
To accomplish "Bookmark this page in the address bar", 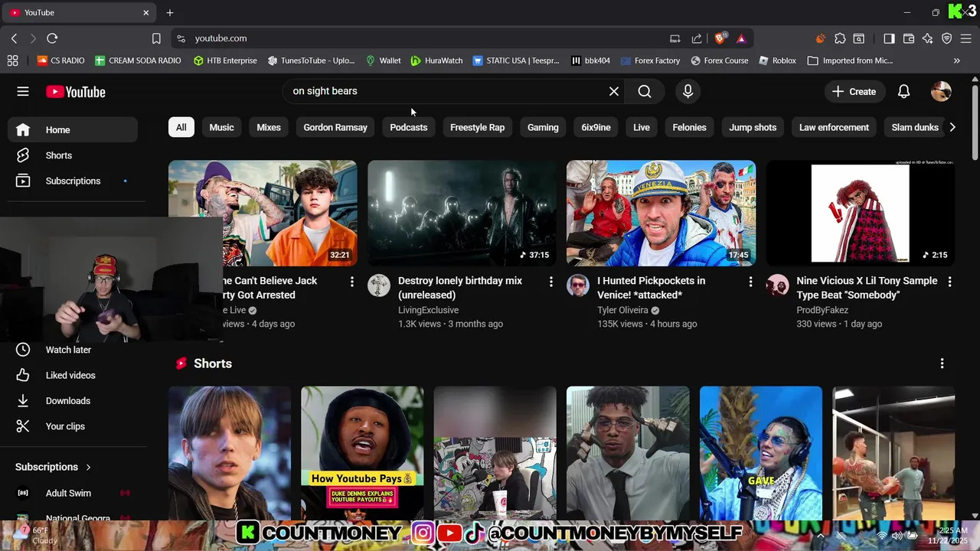I will (156, 38).
